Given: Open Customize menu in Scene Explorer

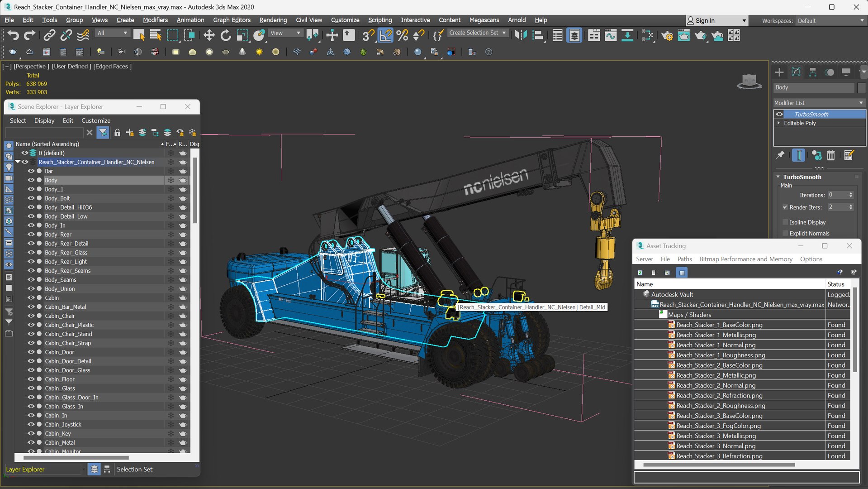Looking at the screenshot, I should [96, 120].
